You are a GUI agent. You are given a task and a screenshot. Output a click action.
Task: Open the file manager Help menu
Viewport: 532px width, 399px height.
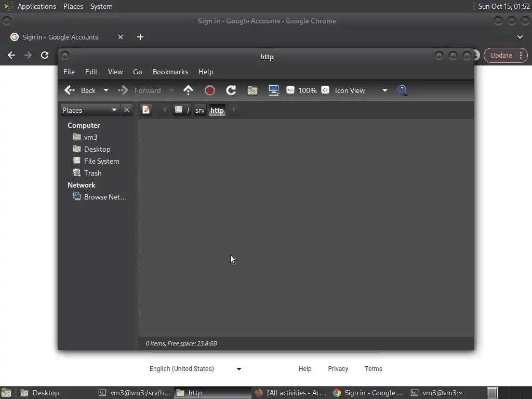[206, 72]
